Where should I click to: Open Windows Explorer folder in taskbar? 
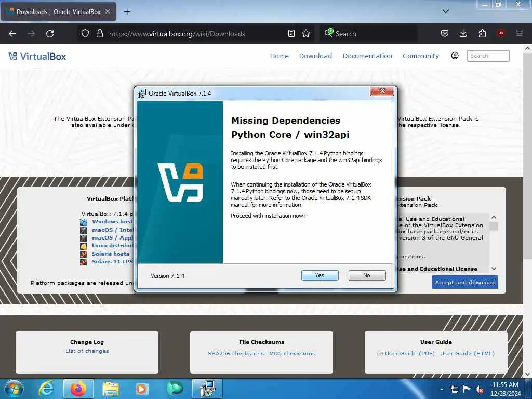[111, 389]
